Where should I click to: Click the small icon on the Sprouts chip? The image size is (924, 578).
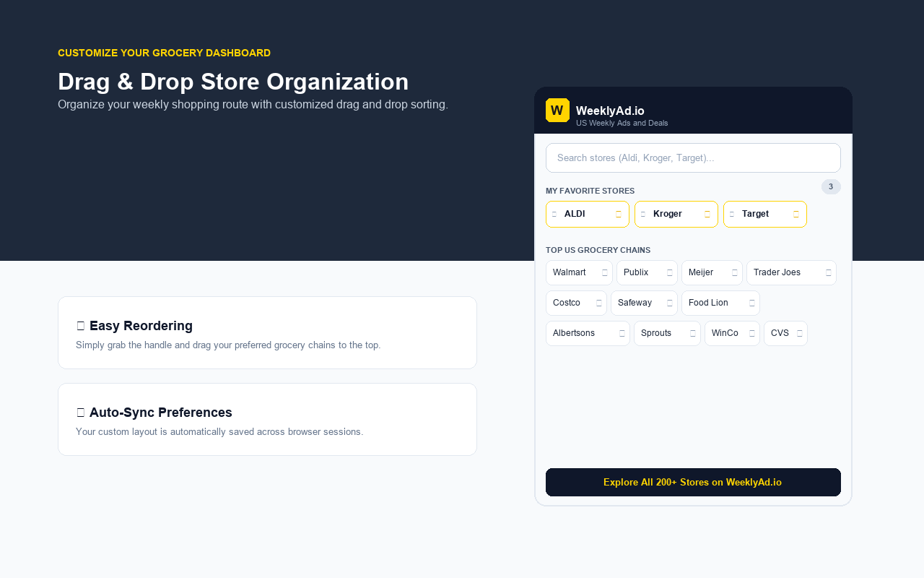coord(693,334)
